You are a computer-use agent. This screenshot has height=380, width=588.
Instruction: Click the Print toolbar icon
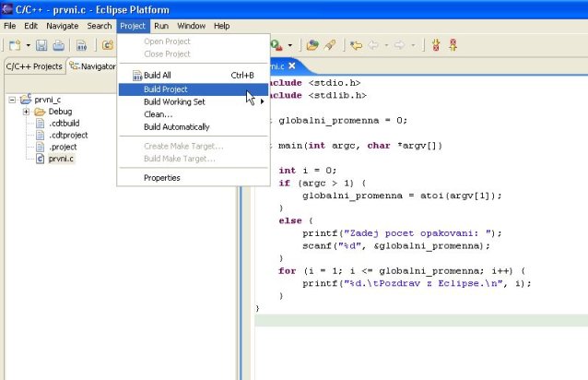pyautogui.click(x=58, y=45)
